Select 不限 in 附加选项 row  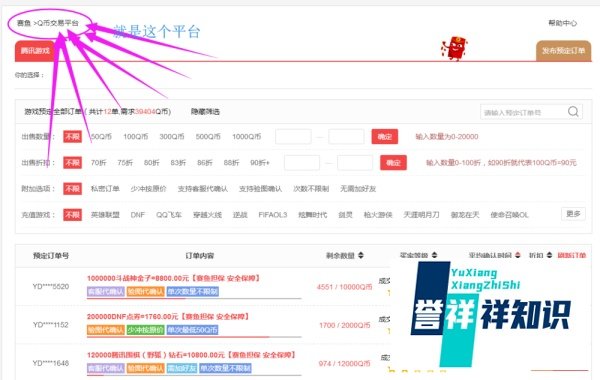pyautogui.click(x=72, y=189)
